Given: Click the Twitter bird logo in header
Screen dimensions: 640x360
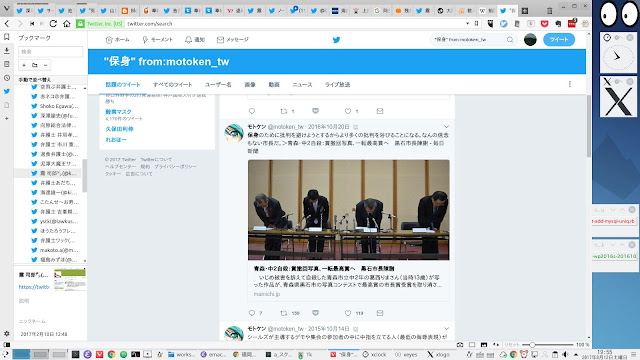Looking at the screenshot, I should [336, 40].
